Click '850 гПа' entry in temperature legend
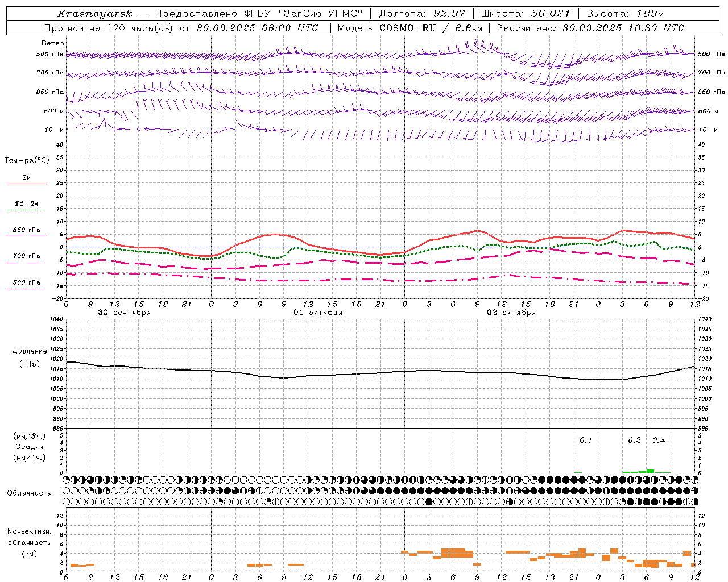728x582 pixels. click(x=26, y=230)
